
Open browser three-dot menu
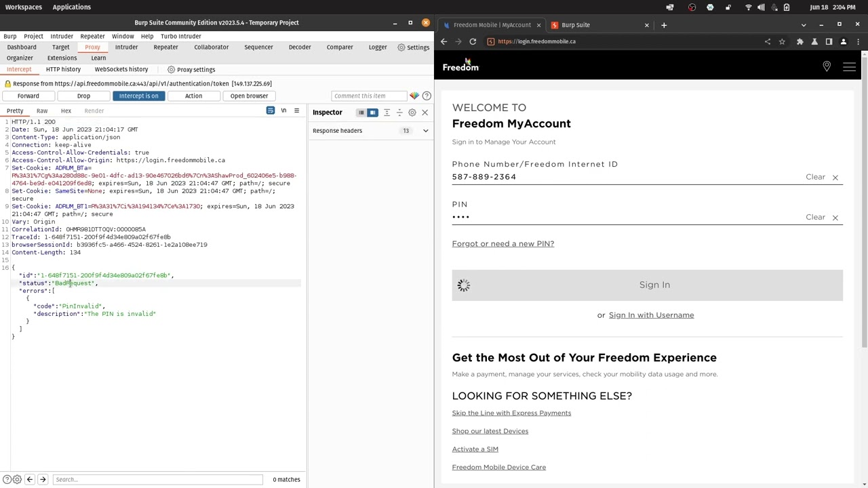858,41
